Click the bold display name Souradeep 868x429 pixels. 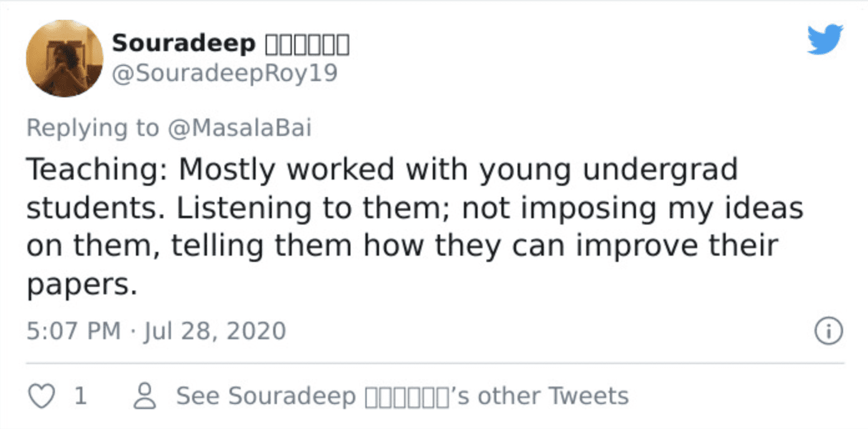pos(184,44)
